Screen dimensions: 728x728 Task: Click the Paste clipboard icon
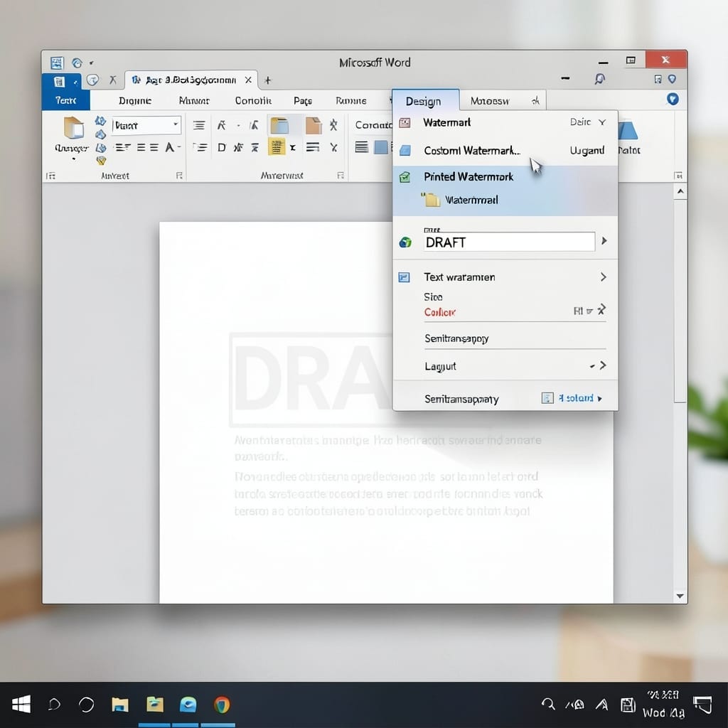(x=73, y=128)
